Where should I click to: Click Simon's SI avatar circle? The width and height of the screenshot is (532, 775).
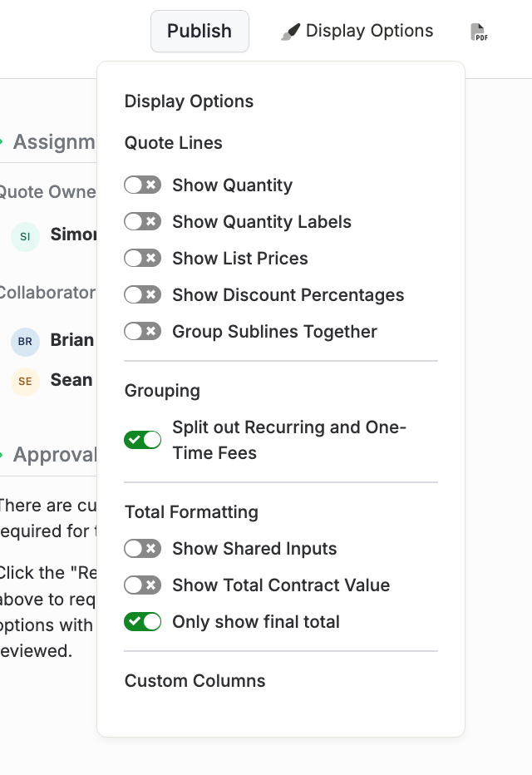[x=25, y=237]
